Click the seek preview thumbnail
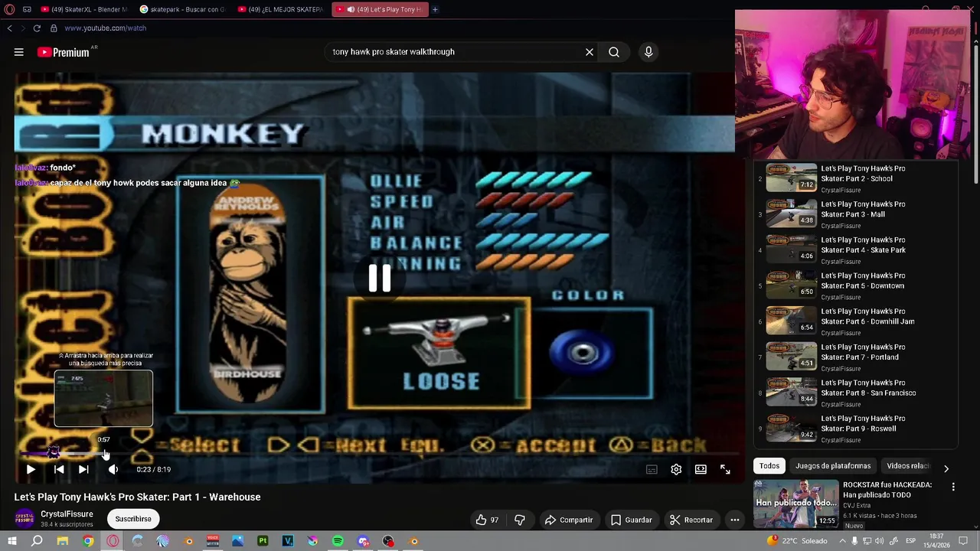 click(103, 399)
